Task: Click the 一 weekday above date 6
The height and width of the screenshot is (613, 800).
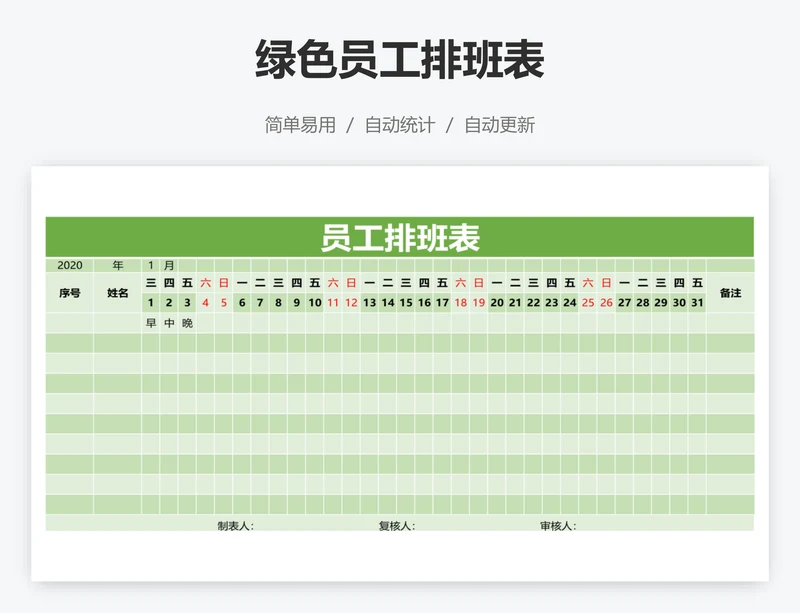Action: [242, 283]
